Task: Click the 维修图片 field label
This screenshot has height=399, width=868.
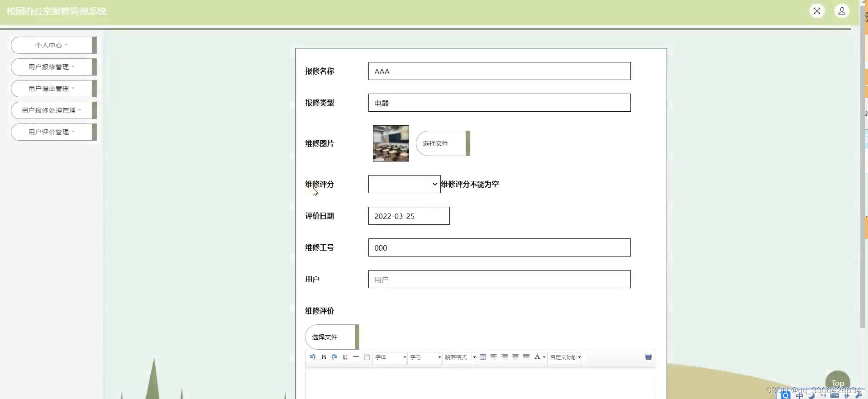Action: tap(320, 143)
